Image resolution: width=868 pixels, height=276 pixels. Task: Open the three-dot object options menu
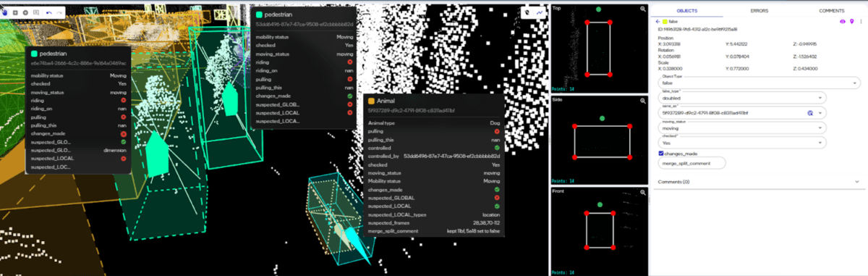(x=861, y=22)
